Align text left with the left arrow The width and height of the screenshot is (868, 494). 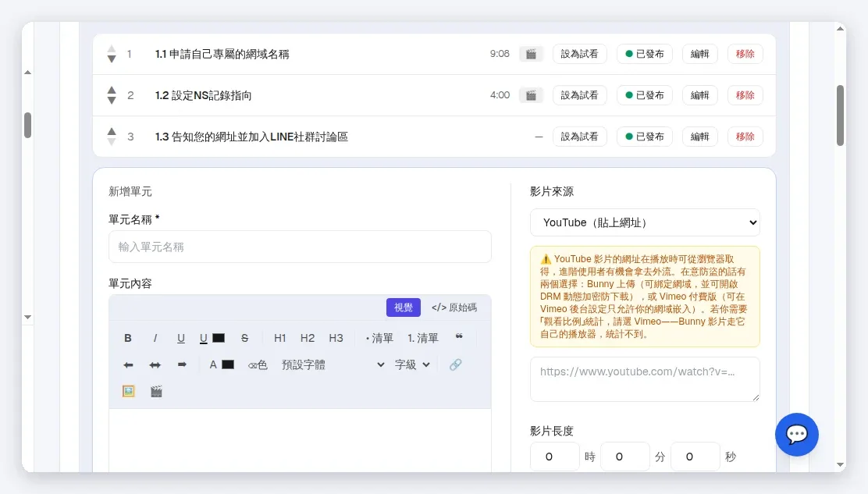tap(129, 364)
